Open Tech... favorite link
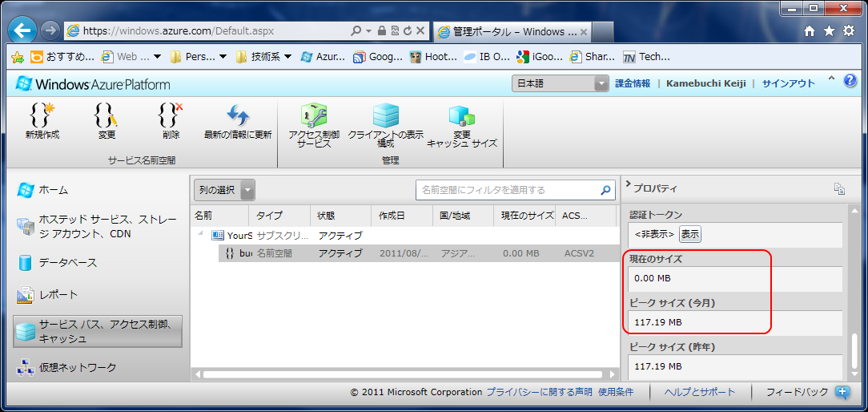 646,57
